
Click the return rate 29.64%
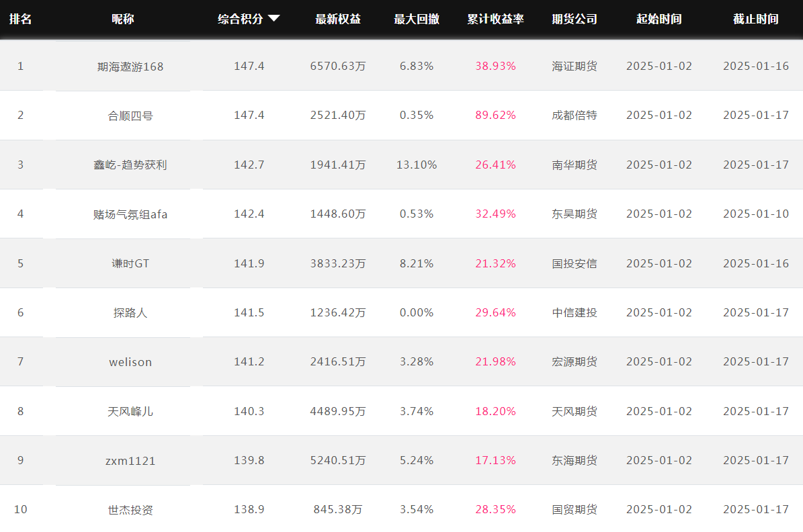pos(495,312)
